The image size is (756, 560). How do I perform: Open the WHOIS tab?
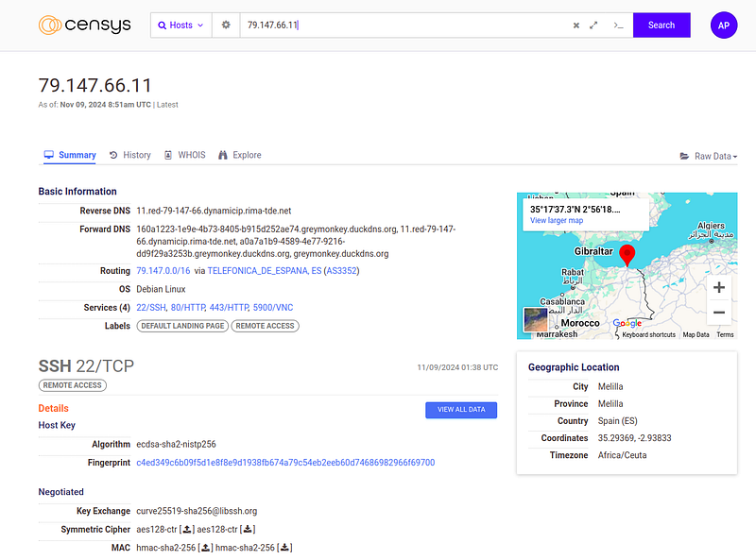tap(185, 155)
